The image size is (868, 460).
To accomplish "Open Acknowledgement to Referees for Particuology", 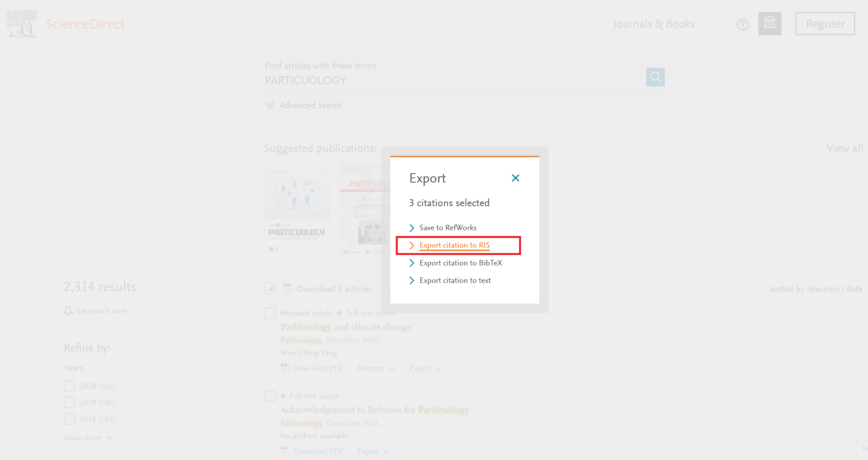I will point(374,410).
